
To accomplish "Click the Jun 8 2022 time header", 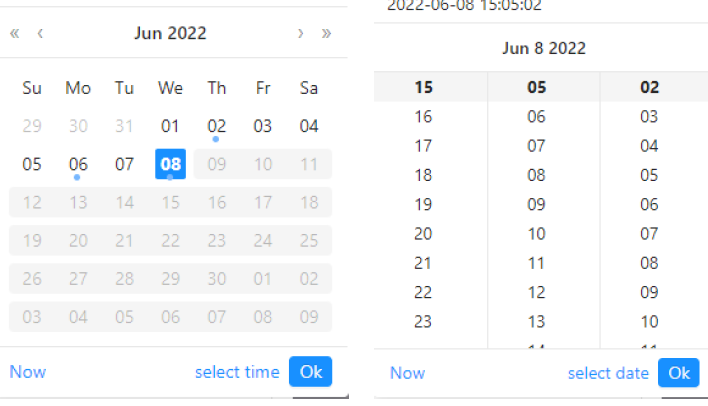I will tap(544, 48).
